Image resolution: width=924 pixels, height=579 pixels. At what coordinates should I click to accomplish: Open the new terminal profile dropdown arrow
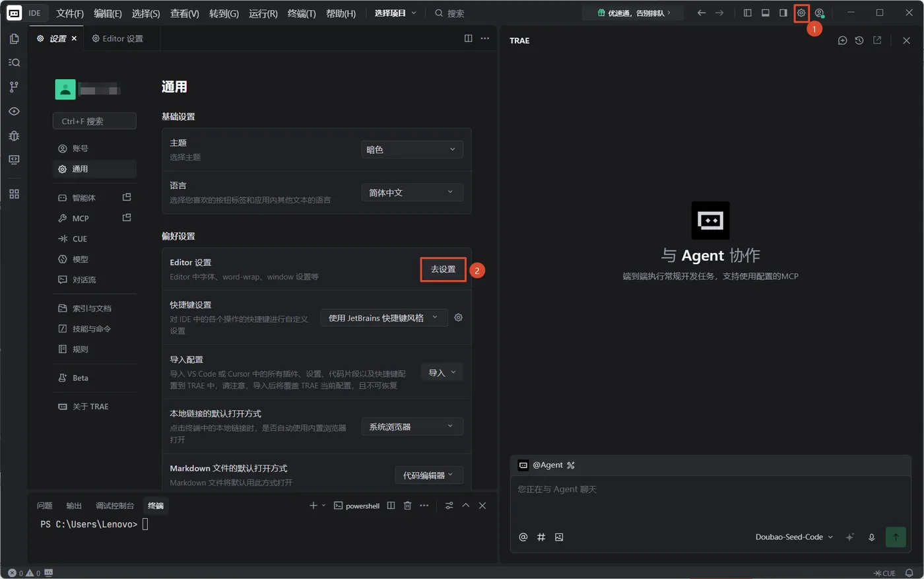tap(323, 506)
